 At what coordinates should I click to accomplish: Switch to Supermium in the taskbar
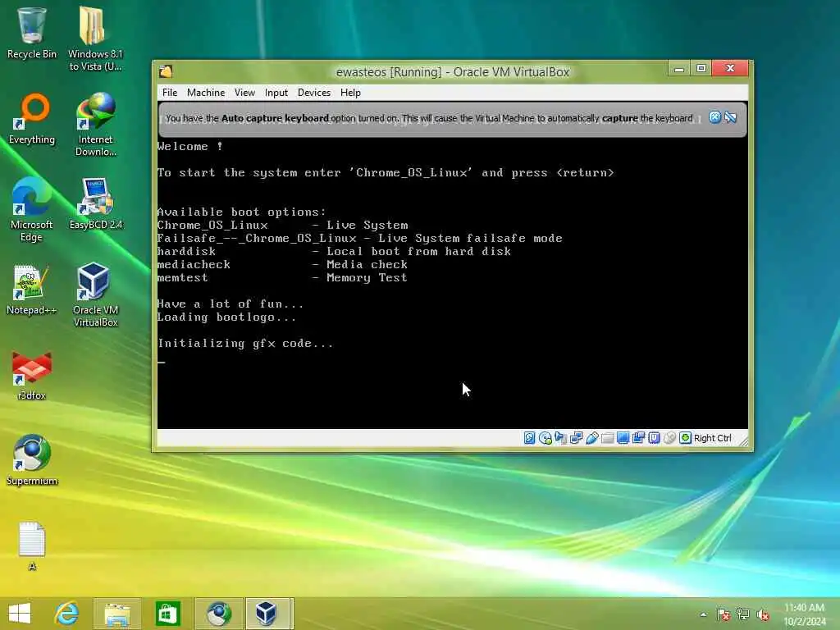click(218, 614)
